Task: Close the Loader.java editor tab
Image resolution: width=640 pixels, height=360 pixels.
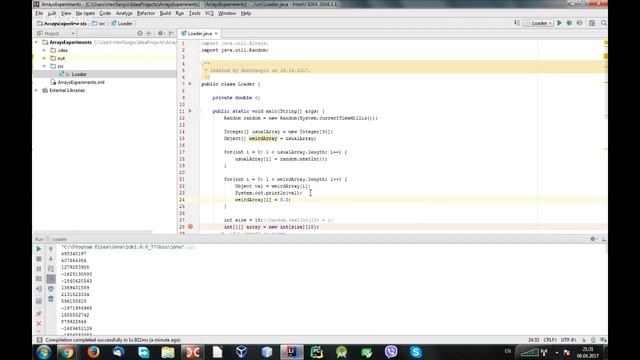Action: tap(216, 33)
